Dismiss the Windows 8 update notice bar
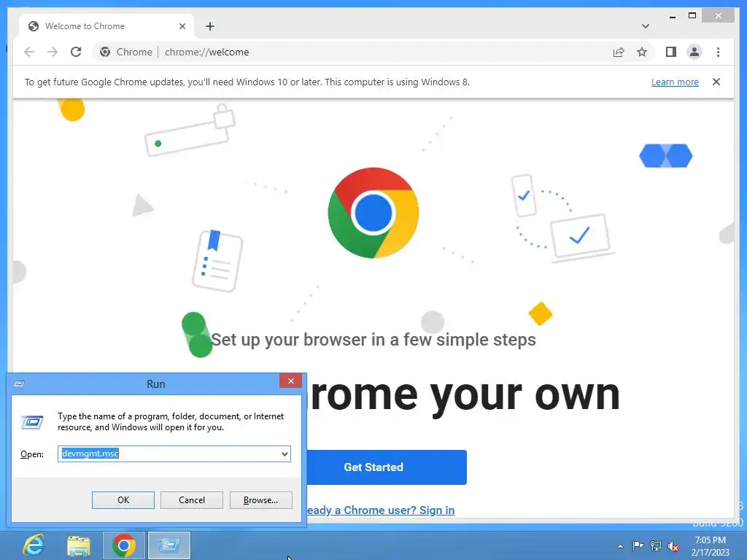The height and width of the screenshot is (560, 747). pyautogui.click(x=716, y=82)
